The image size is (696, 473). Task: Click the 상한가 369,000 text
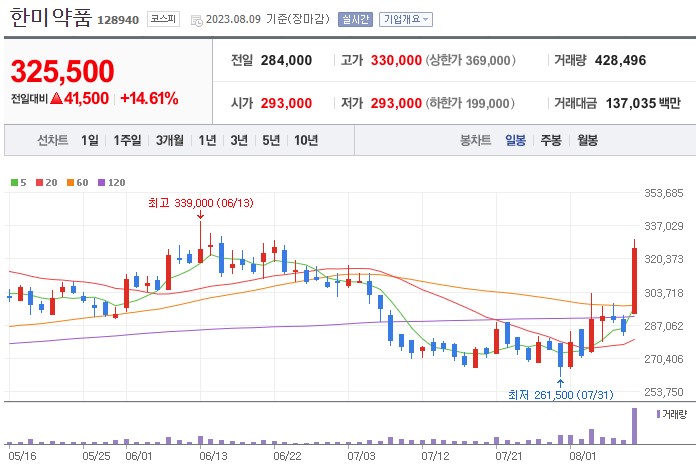click(471, 60)
